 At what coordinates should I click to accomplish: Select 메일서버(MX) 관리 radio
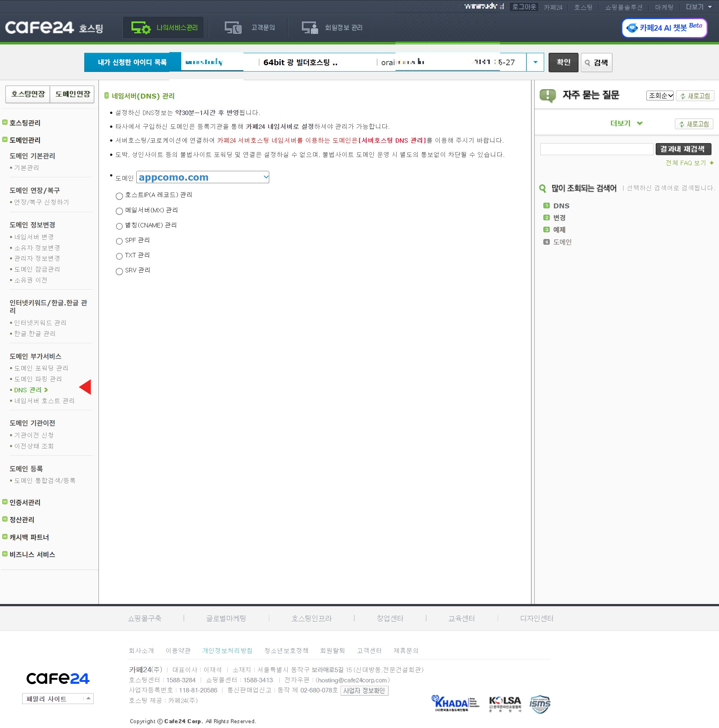(119, 211)
